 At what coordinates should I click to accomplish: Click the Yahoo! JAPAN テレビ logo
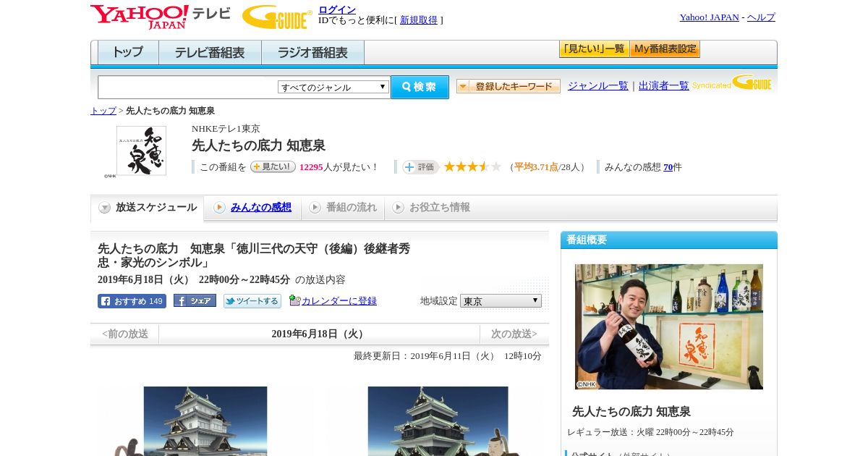[x=160, y=16]
